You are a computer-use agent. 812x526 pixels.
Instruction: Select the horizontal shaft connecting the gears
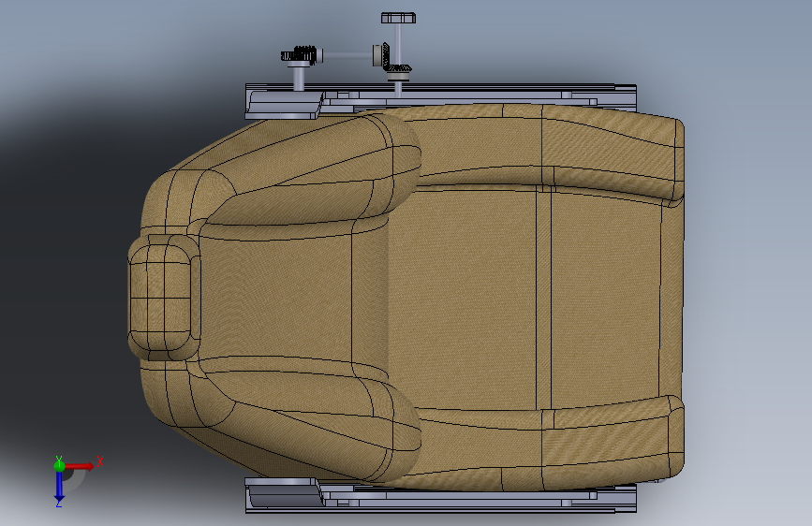347,54
